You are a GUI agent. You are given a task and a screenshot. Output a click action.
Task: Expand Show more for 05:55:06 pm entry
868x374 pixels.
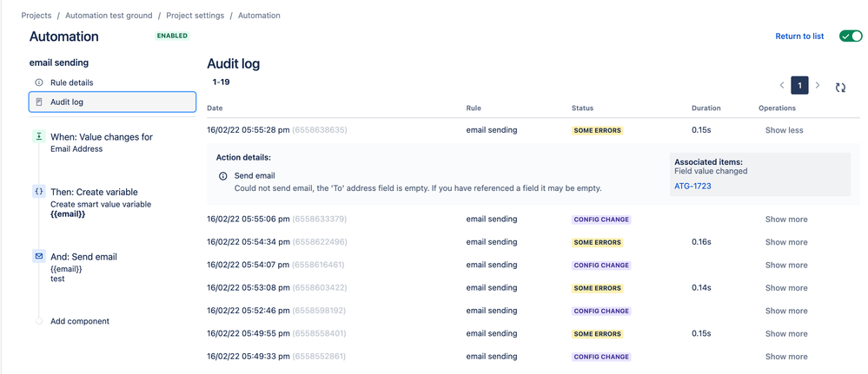[x=786, y=219]
